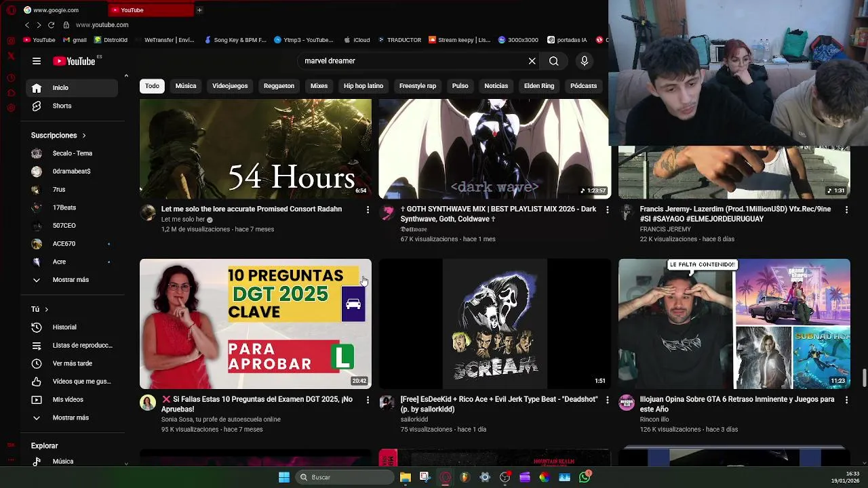This screenshot has width=868, height=488.
Task: Click the YouTube logo
Action: (75, 61)
